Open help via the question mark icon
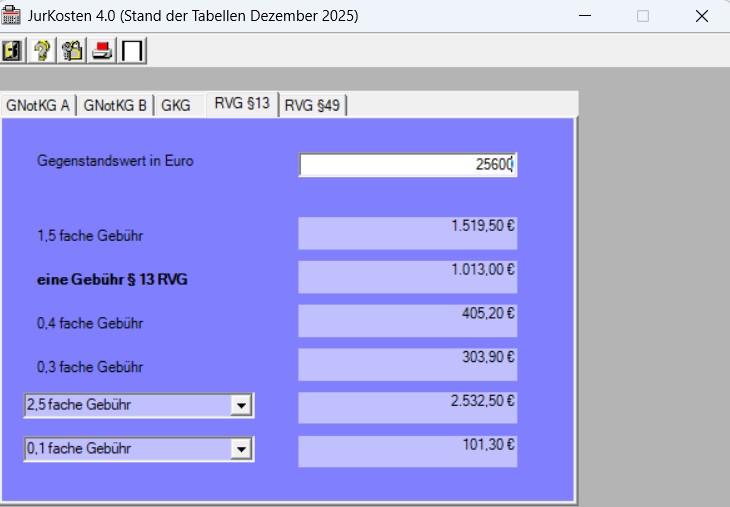 (42, 50)
